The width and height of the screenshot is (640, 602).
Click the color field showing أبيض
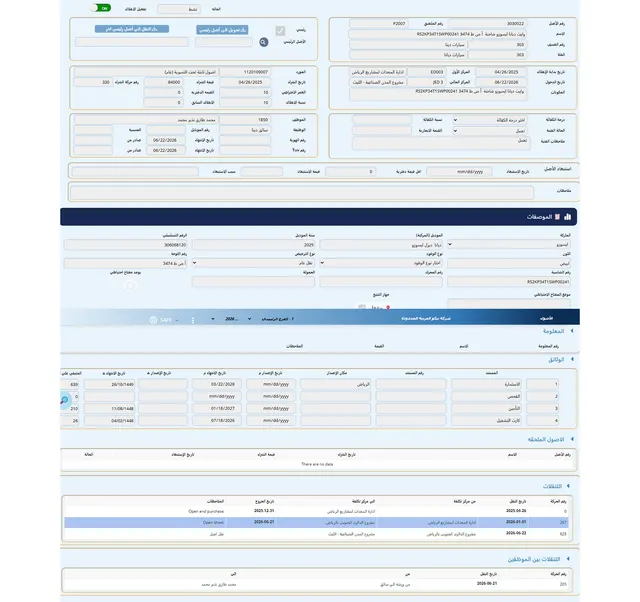(x=509, y=263)
